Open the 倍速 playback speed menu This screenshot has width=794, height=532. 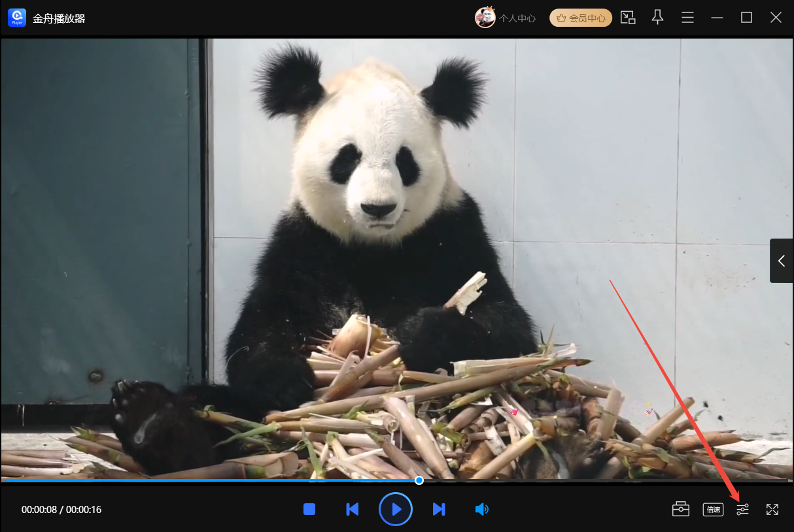pos(713,509)
